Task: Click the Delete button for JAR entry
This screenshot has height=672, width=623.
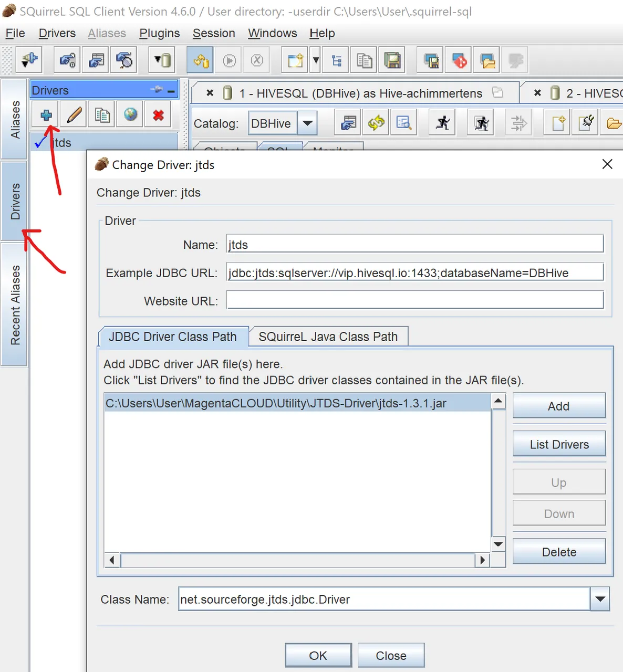Action: point(559,552)
